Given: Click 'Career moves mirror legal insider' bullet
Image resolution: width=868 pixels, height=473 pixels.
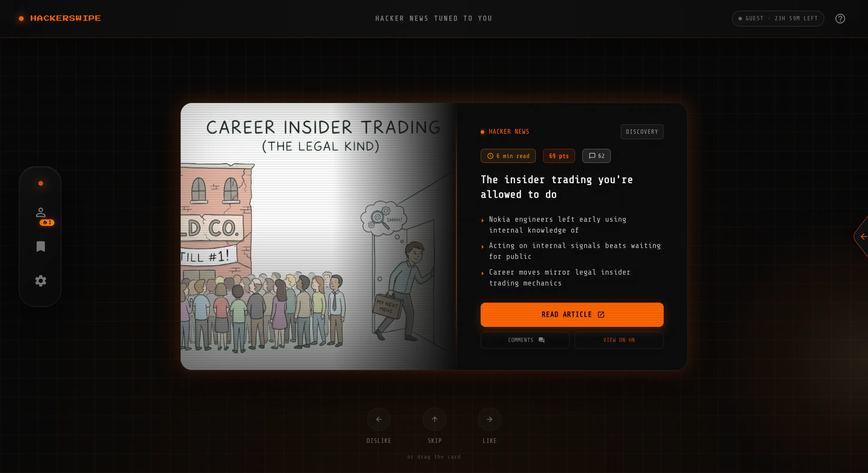Looking at the screenshot, I should click(559, 278).
